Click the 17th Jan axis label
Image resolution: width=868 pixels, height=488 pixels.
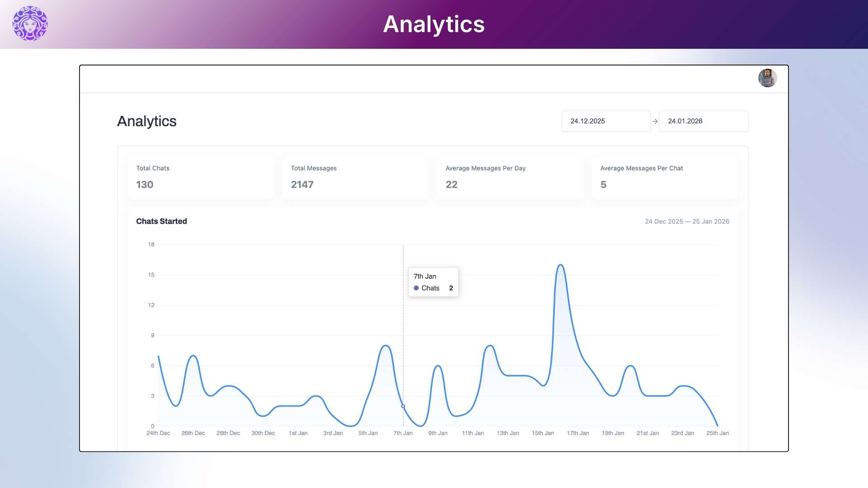[578, 433]
